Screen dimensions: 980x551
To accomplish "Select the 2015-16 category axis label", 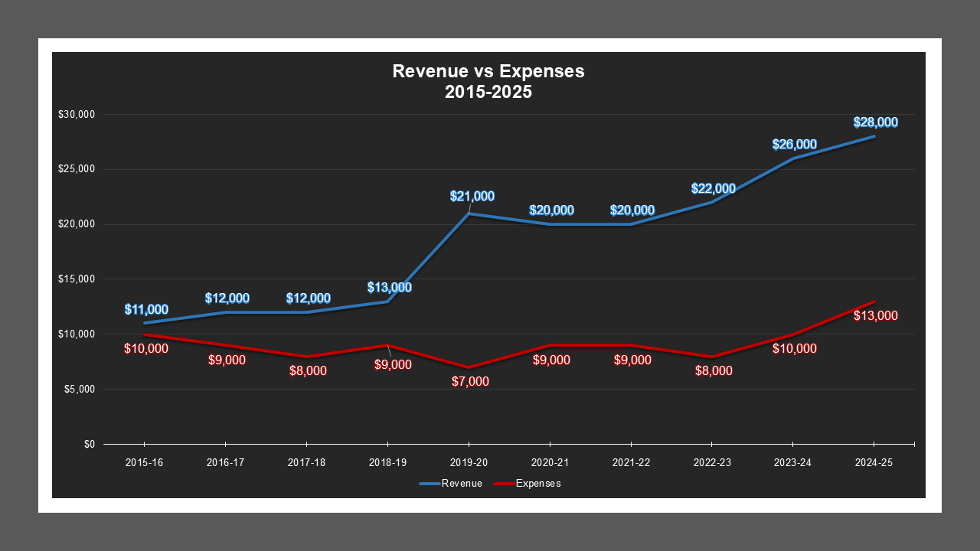I will 144,461.
